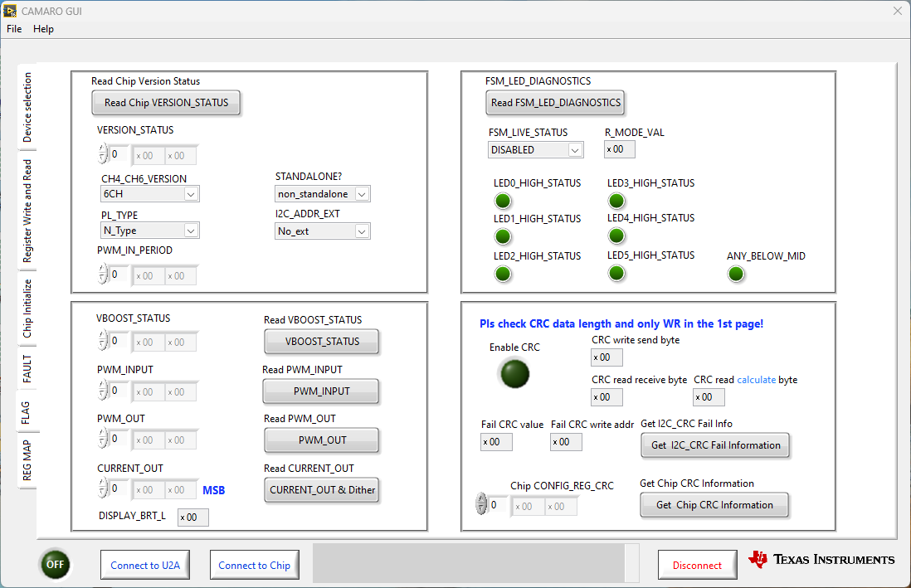
Task: Switch to the REG MAP tab
Action: pos(26,460)
